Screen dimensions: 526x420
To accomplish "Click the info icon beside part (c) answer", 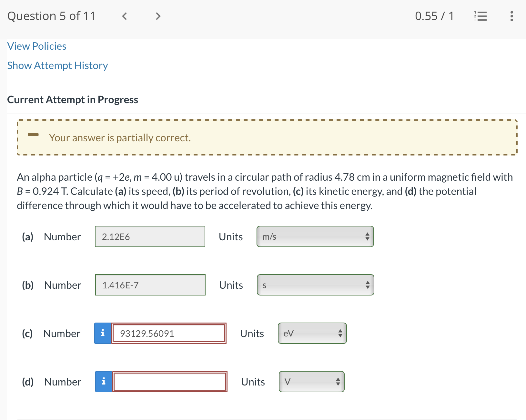I will click(103, 333).
